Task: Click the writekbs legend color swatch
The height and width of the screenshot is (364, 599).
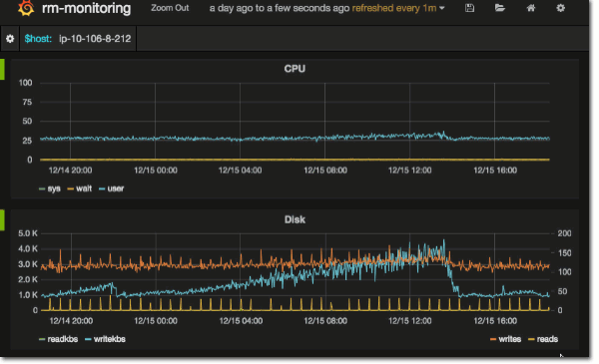Action: tap(88, 340)
